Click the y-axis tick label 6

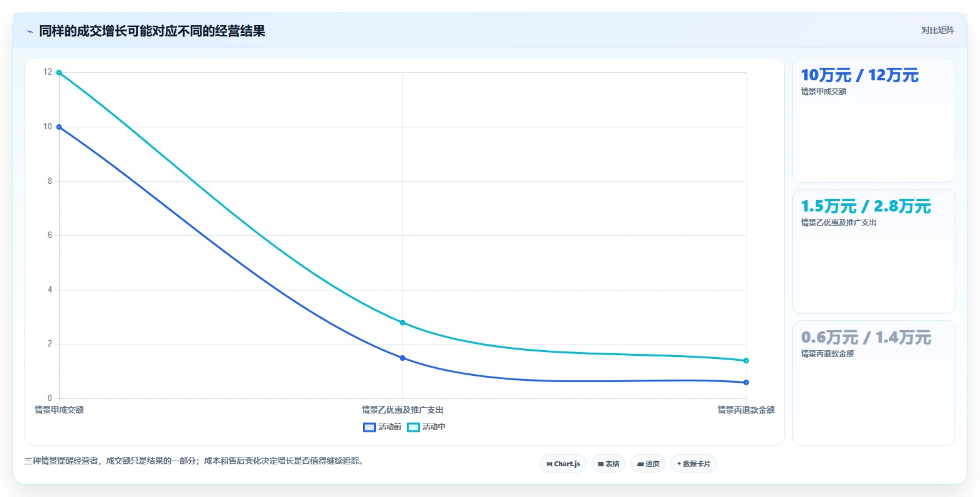pos(50,235)
